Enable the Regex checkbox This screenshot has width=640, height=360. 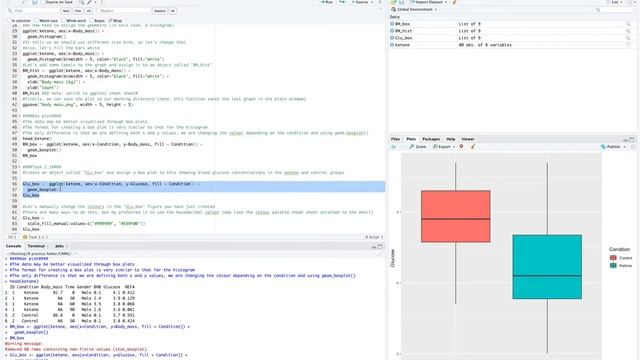(92, 20)
